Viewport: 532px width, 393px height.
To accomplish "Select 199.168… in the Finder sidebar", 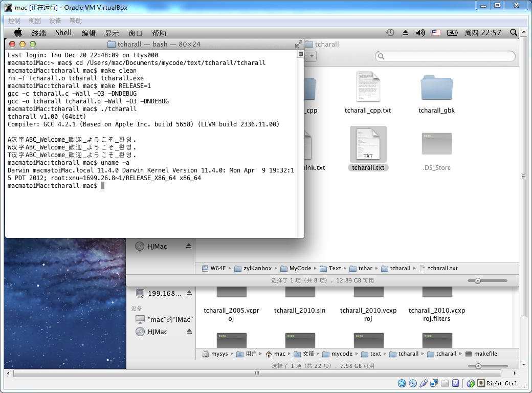I will 165,293.
